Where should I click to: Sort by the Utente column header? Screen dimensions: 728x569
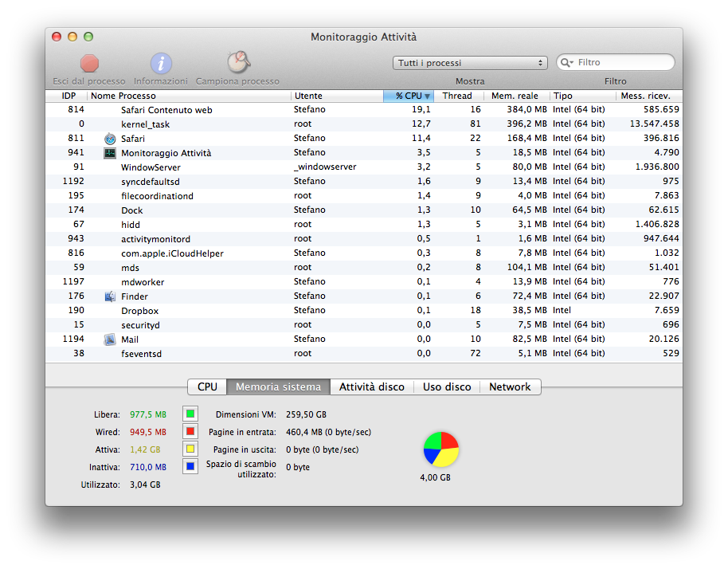[337, 96]
